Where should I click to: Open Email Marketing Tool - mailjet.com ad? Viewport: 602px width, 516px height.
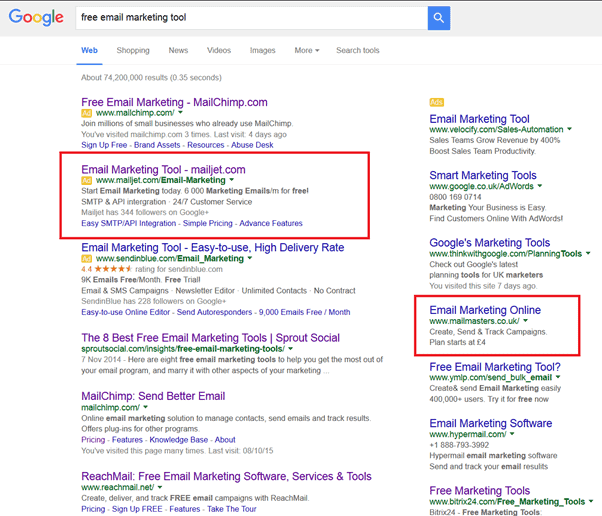pos(163,169)
